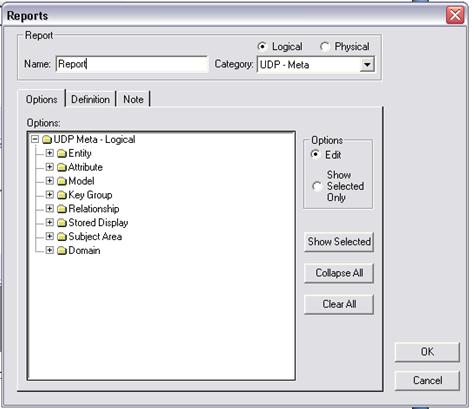
Task: Expand the Relationship tree node
Action: [49, 209]
